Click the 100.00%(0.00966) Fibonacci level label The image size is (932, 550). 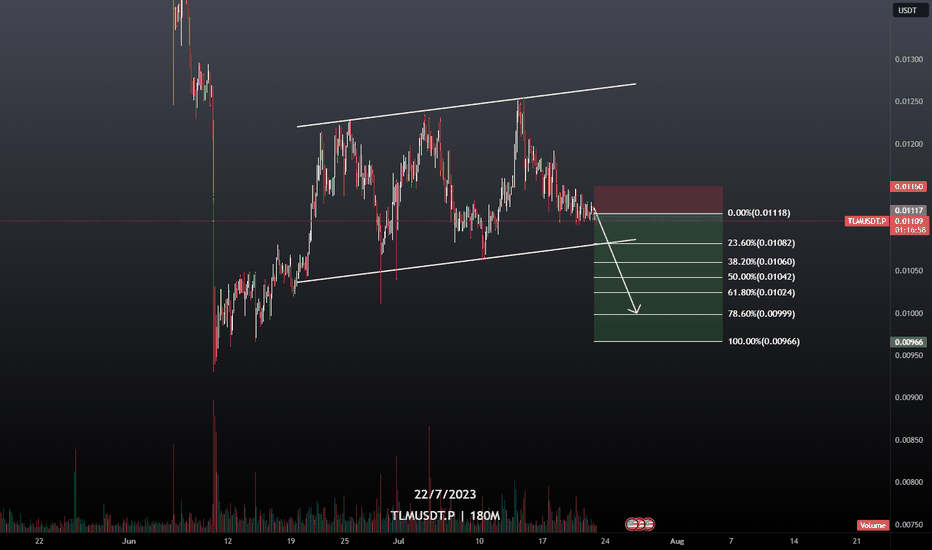tap(763, 341)
